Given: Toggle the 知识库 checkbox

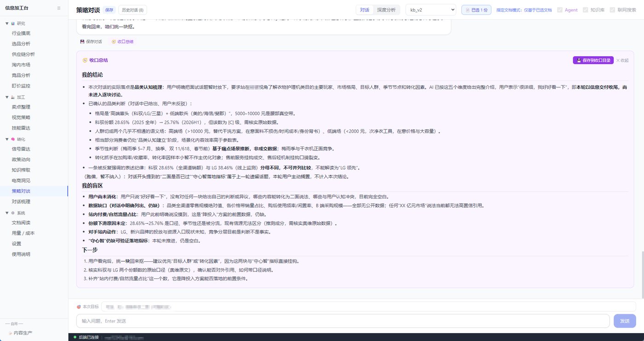Looking at the screenshot, I should coord(586,10).
